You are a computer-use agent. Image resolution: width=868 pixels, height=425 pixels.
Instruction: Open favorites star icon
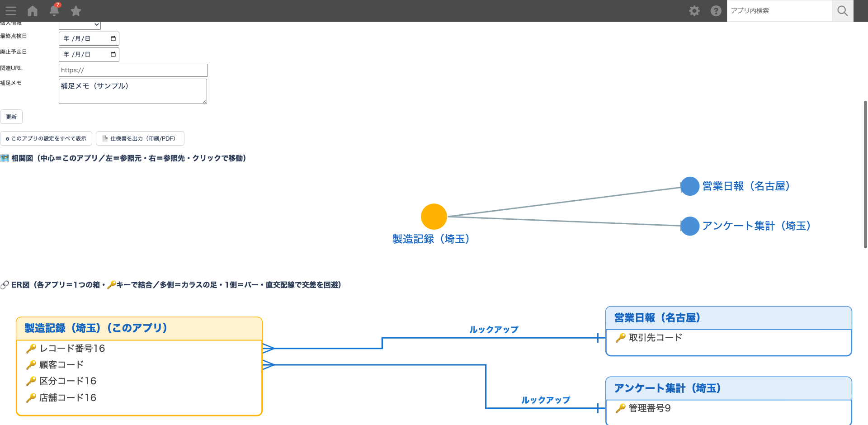76,11
